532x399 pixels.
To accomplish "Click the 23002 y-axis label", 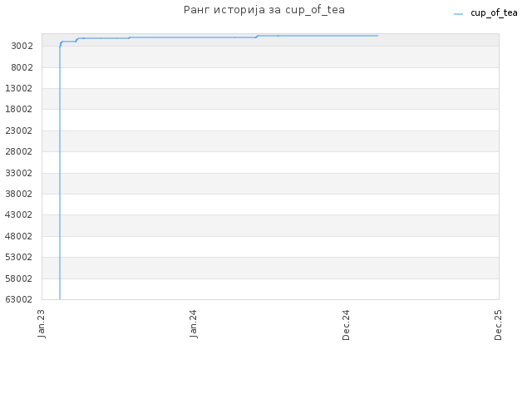I will click(19, 131).
